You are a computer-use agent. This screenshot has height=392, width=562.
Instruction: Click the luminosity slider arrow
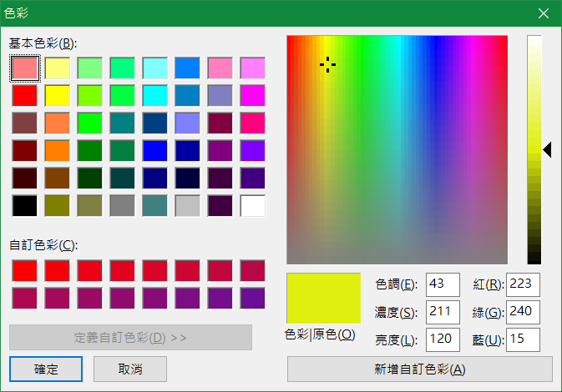(x=547, y=149)
